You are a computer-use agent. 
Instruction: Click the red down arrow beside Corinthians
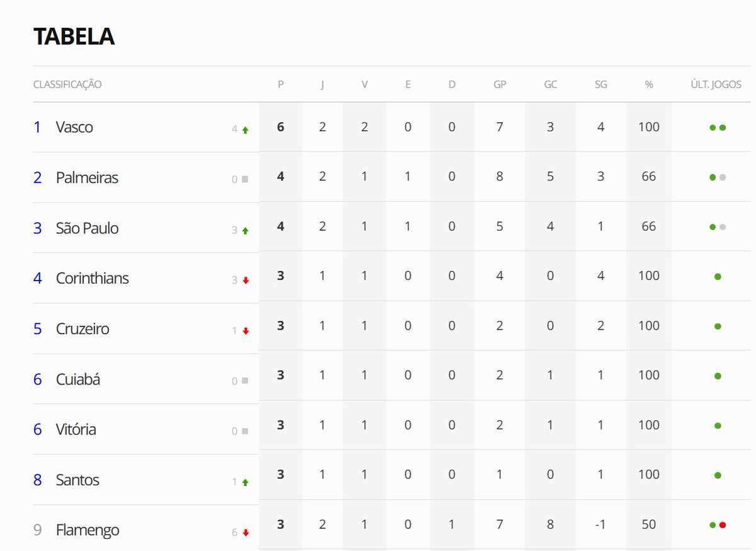coord(246,281)
